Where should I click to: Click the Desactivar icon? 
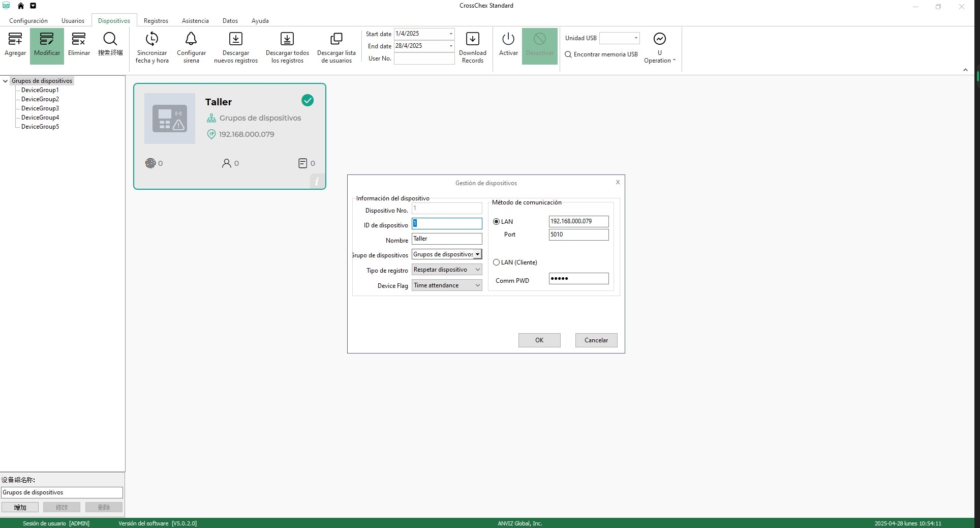[x=540, y=39]
